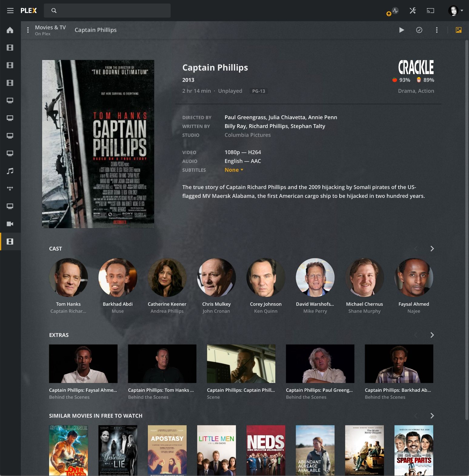Open the Apostasy movie poster
Image resolution: width=469 pixels, height=476 pixels.
[167, 450]
